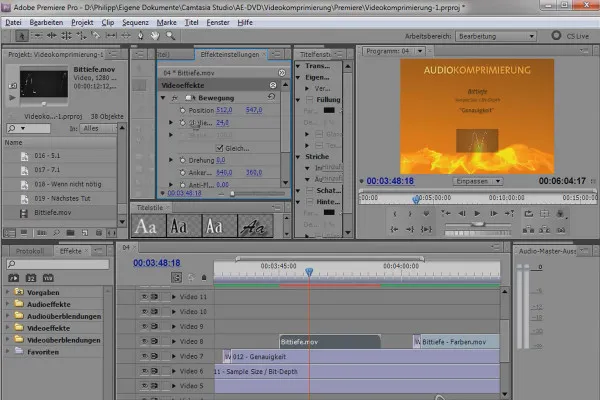Expand the Drehung property
Image resolution: width=600 pixels, height=400 pixels.
[171, 160]
